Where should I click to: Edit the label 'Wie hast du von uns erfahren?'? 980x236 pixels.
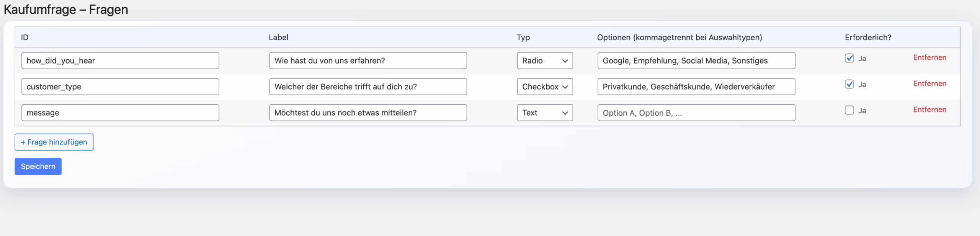[x=367, y=61]
